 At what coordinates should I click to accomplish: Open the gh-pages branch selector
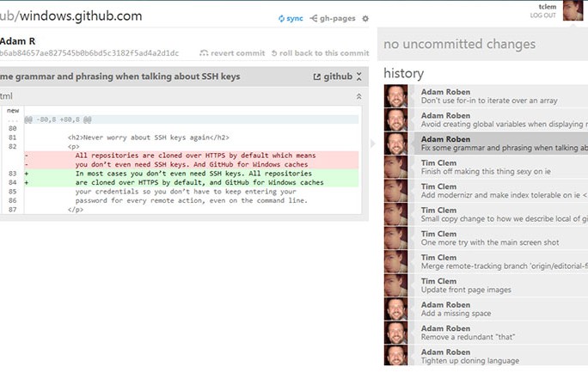333,18
